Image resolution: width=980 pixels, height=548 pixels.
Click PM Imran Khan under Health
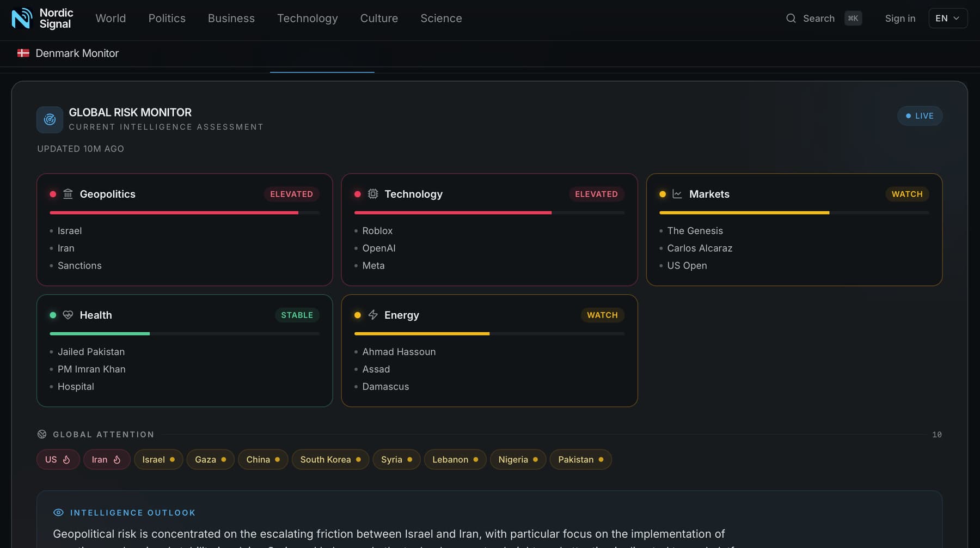pyautogui.click(x=91, y=369)
